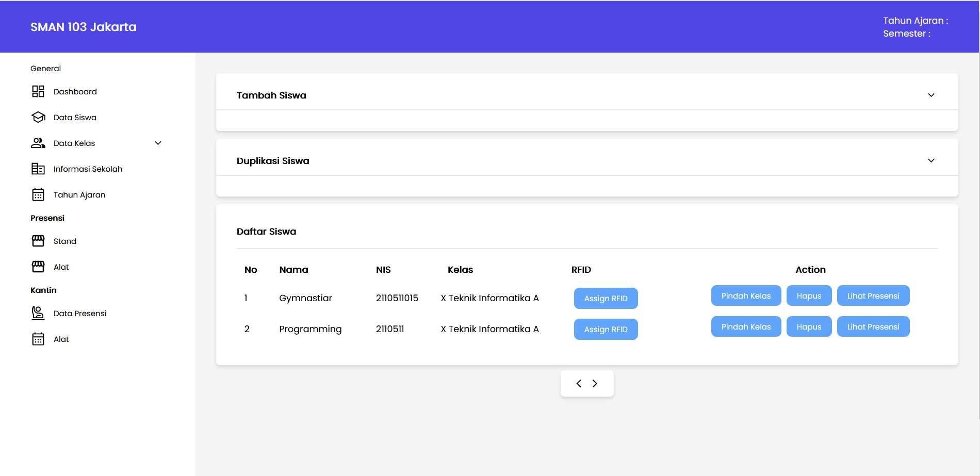Open Data Kelas menu item
This screenshot has height=476, width=980.
(74, 143)
